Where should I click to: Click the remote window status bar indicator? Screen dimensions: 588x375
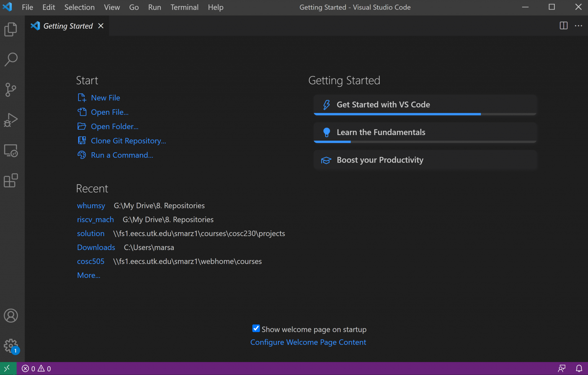(8, 368)
